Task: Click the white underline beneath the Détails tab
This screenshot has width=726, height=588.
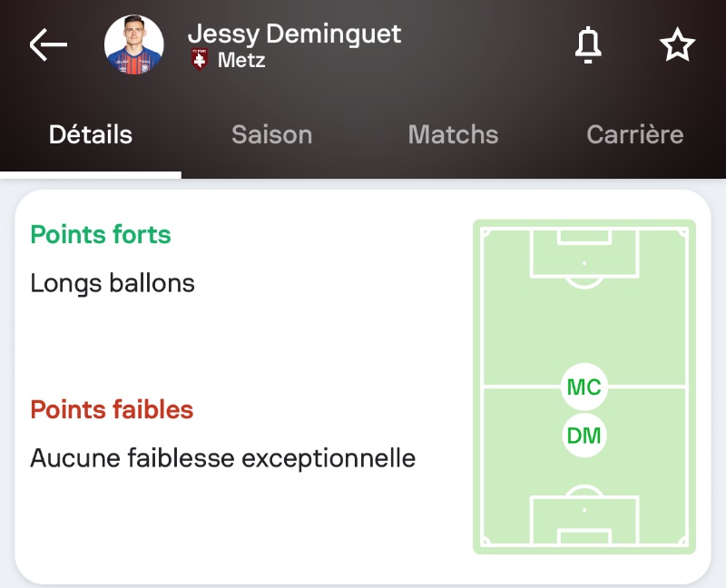Action: click(91, 175)
